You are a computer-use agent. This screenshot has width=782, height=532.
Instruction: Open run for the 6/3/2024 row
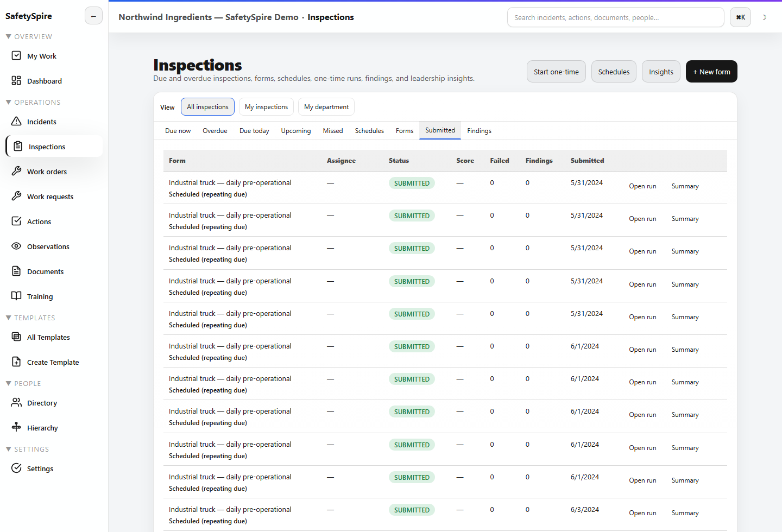(x=642, y=513)
